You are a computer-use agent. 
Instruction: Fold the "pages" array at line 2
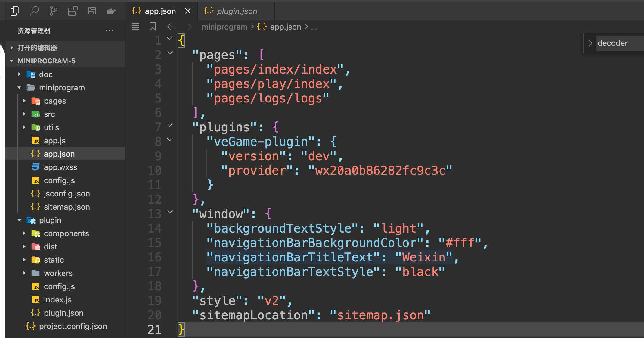pos(170,53)
